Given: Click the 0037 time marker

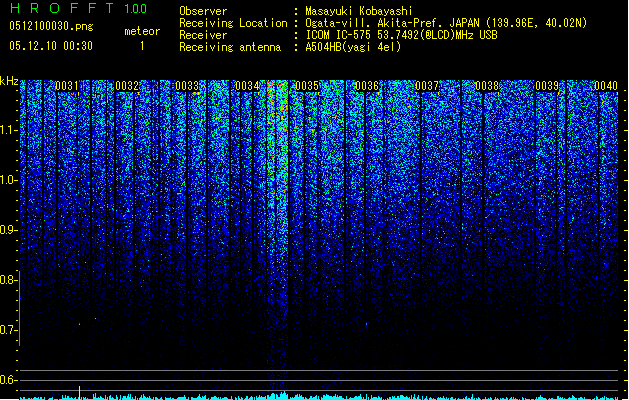Looking at the screenshot, I should click(x=427, y=86).
